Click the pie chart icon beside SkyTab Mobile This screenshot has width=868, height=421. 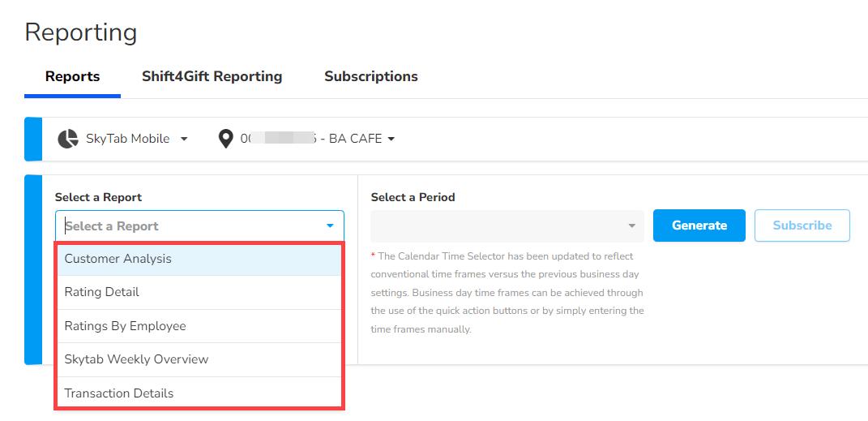tap(68, 139)
